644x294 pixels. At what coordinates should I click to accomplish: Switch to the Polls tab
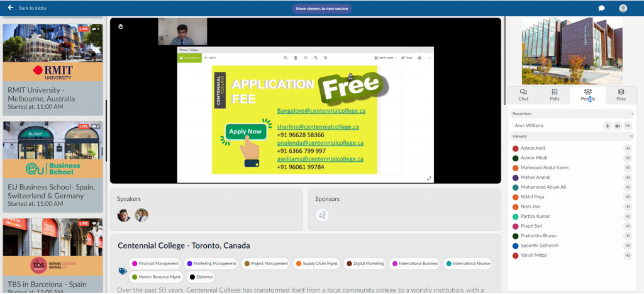click(x=555, y=95)
